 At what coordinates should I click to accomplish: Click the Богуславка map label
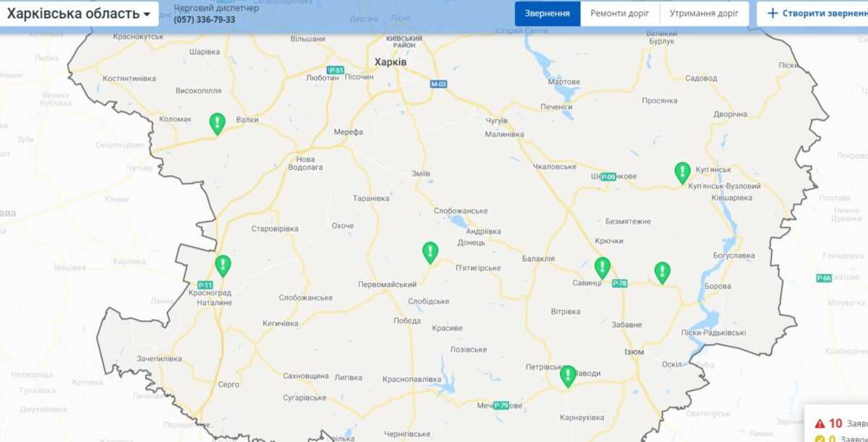(x=733, y=255)
